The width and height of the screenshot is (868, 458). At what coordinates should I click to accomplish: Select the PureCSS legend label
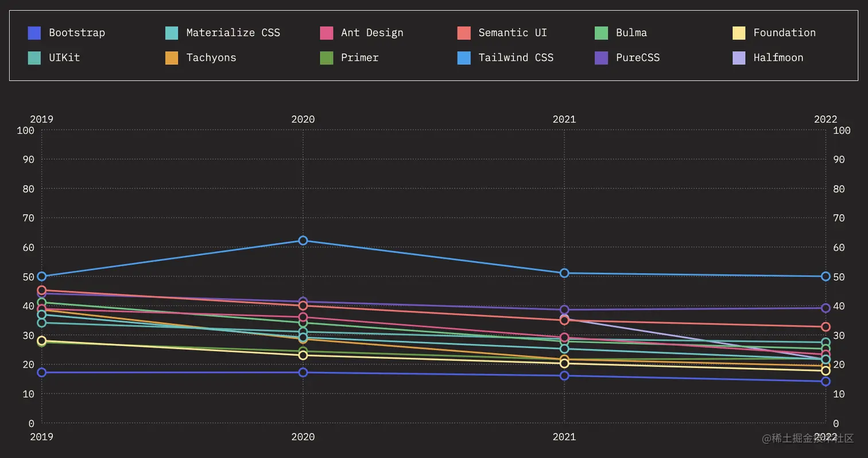tap(638, 57)
